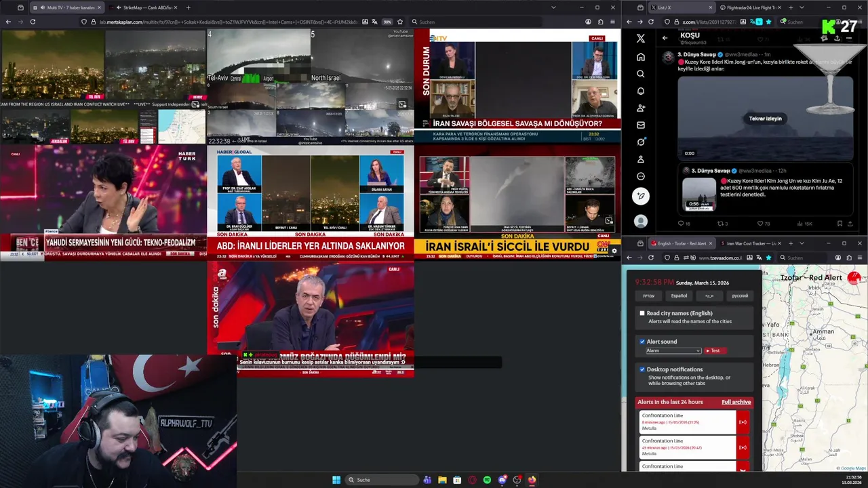Open X profile person icon
868x488 pixels.
(x=641, y=159)
